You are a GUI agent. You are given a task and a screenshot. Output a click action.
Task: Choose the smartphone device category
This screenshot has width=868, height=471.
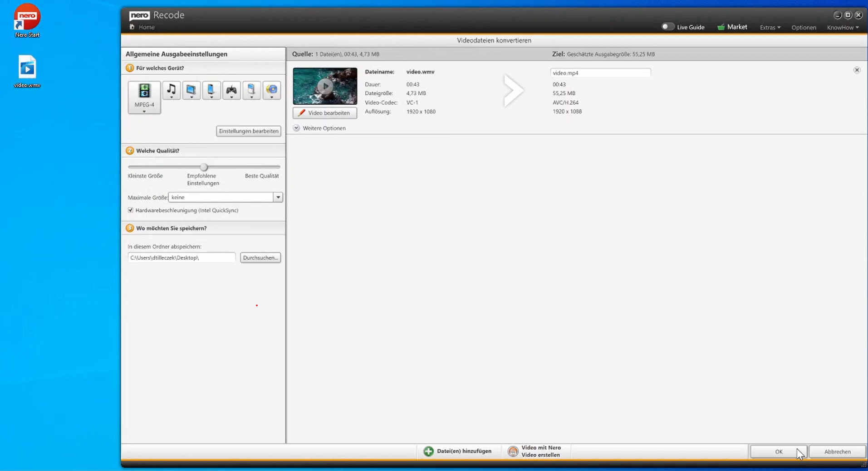[x=211, y=90]
